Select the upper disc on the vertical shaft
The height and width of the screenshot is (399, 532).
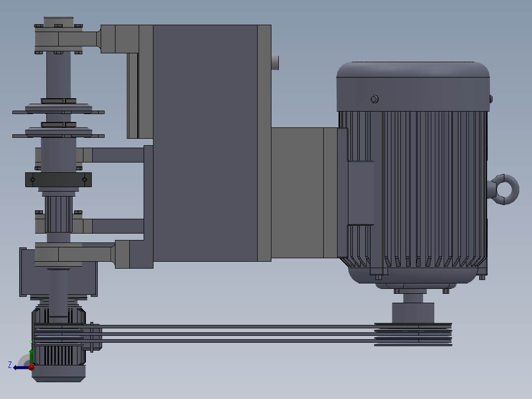(x=58, y=109)
